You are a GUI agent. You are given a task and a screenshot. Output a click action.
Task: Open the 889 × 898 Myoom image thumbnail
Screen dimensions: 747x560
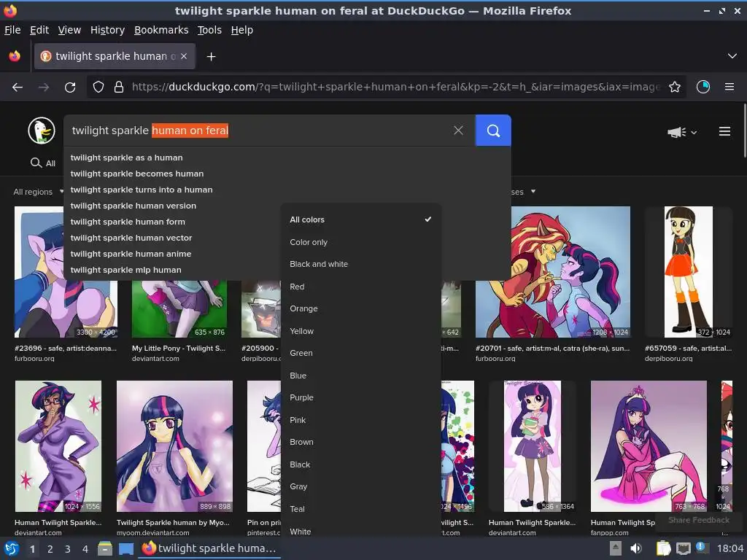pos(175,446)
